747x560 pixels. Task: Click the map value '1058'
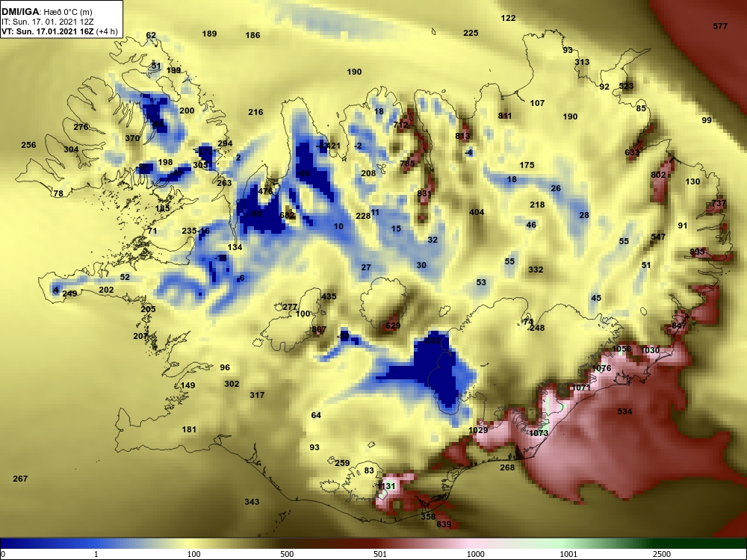(x=622, y=349)
